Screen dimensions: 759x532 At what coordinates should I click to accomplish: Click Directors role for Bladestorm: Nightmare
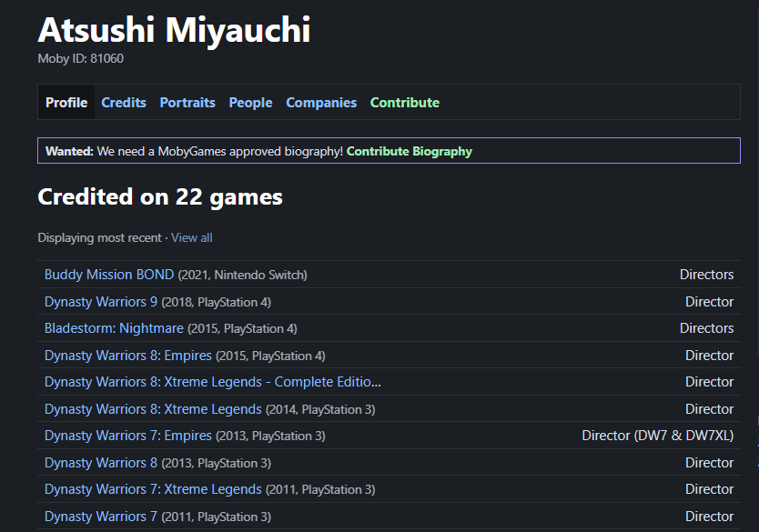coord(707,328)
